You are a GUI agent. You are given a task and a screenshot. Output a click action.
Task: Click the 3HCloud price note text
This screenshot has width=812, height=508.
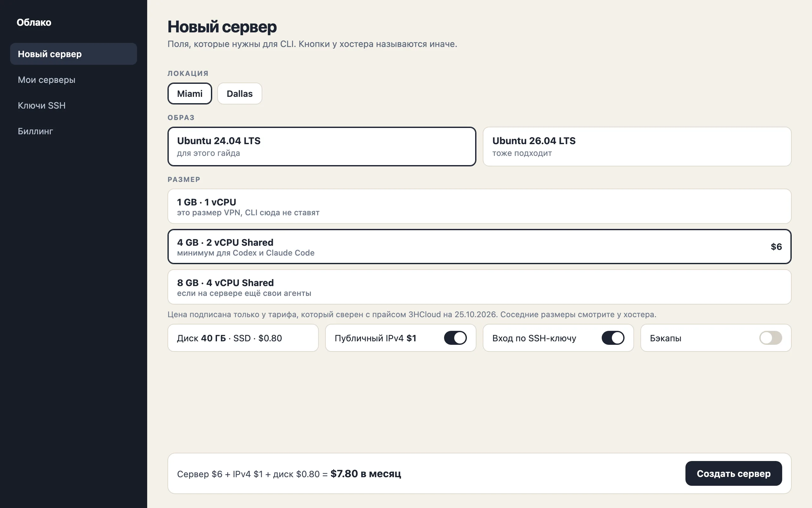(x=412, y=314)
